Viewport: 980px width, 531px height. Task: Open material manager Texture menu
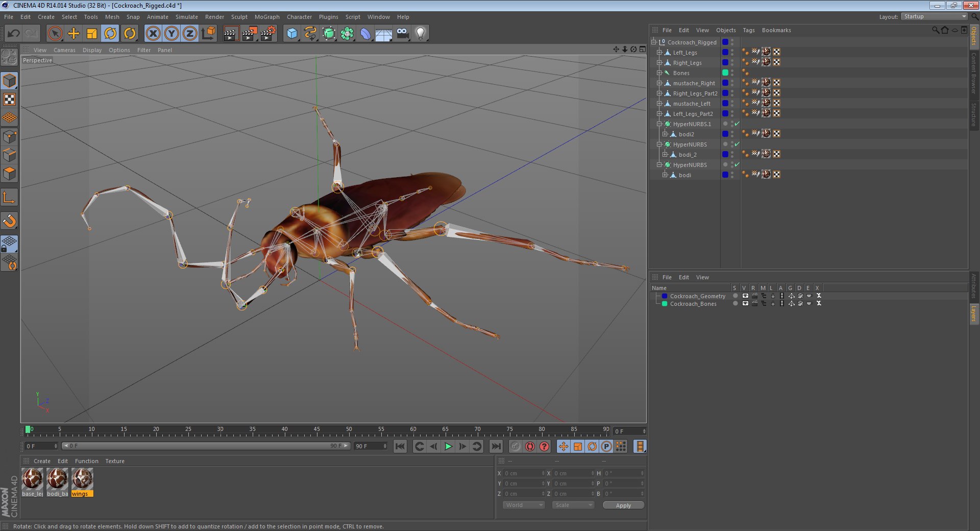tap(115, 461)
